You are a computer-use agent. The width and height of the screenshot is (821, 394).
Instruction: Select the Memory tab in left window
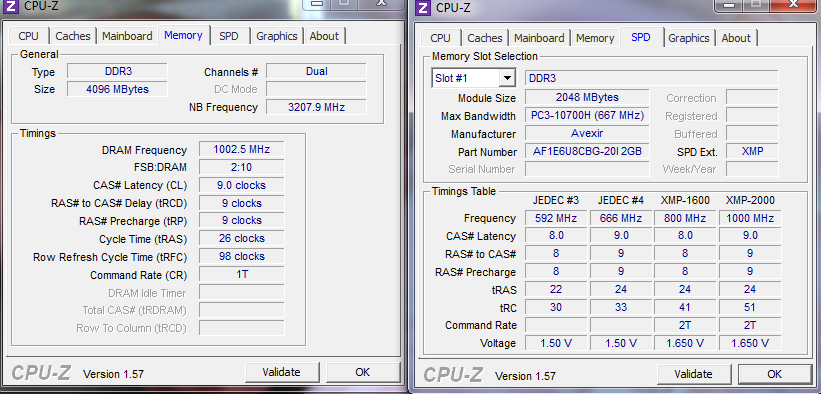pos(183,35)
